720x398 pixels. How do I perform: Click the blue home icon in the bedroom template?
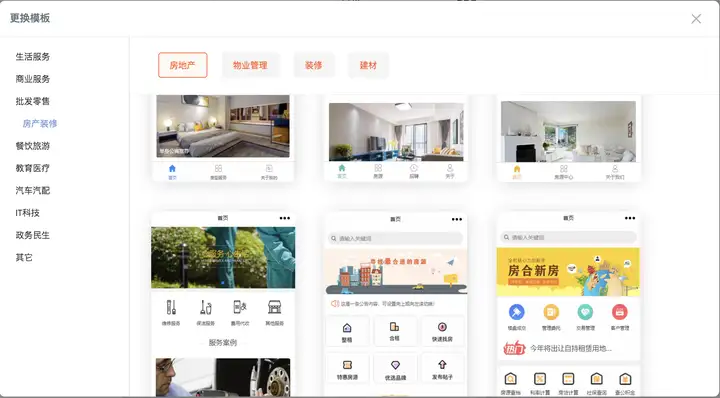(x=172, y=168)
